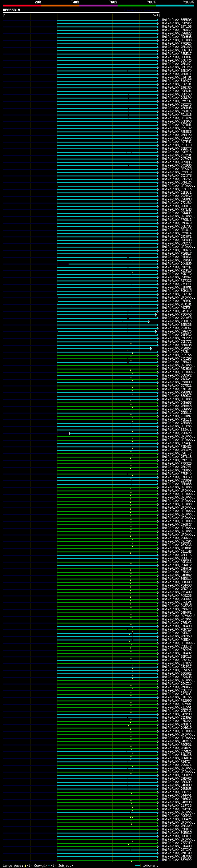This screenshot has width=197, height=868.
Task: Click label UniRef100_B5AWU8
Action: pos(177,382)
